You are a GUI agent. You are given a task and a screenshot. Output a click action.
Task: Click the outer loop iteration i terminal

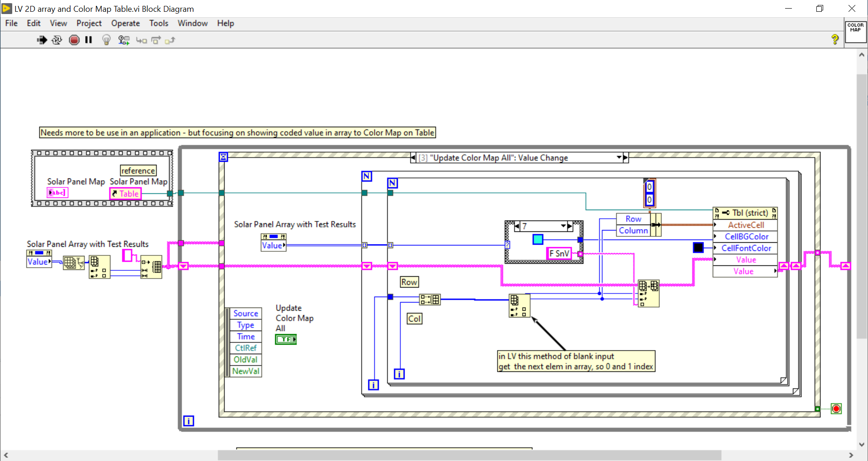(x=373, y=385)
